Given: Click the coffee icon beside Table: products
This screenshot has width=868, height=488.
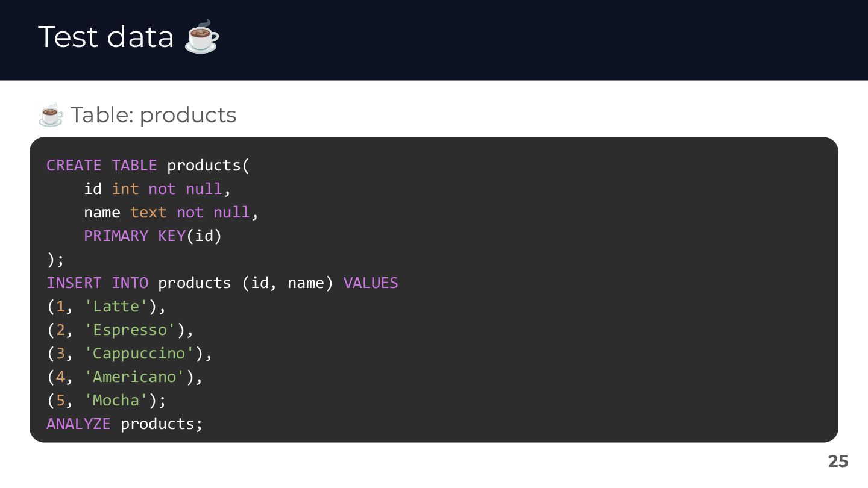Looking at the screenshot, I should pyautogui.click(x=51, y=114).
